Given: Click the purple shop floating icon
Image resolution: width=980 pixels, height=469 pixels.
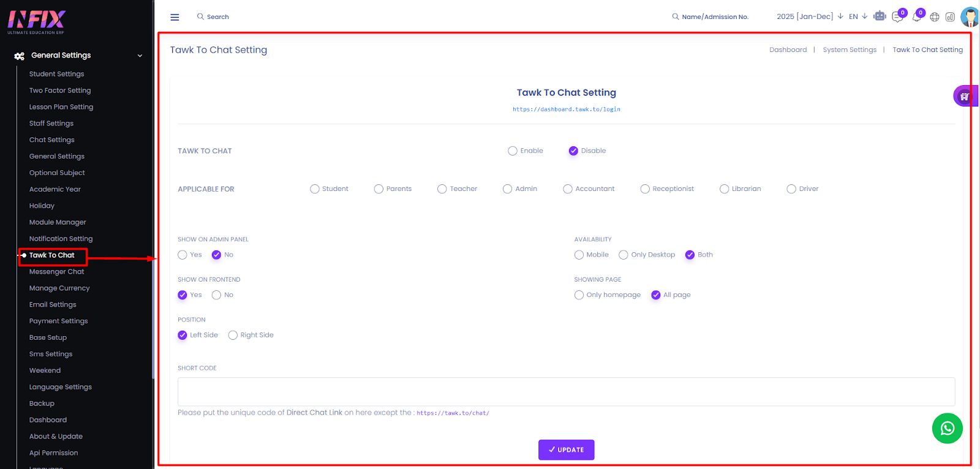Looking at the screenshot, I should [x=965, y=96].
